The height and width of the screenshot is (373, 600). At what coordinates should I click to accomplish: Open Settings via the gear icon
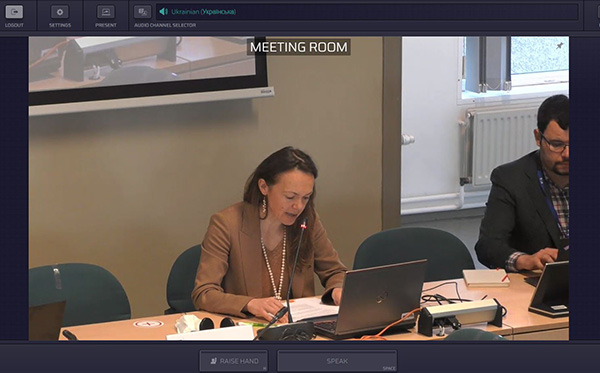pyautogui.click(x=60, y=12)
